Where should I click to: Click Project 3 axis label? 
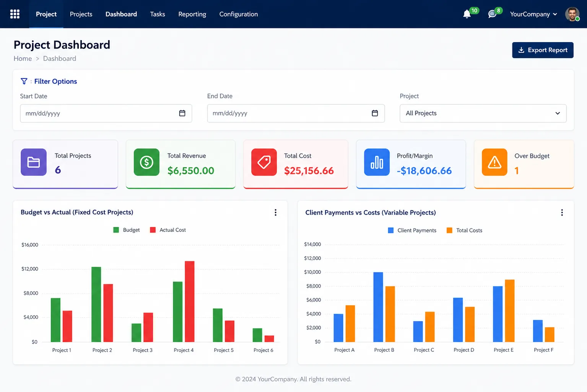click(x=143, y=350)
